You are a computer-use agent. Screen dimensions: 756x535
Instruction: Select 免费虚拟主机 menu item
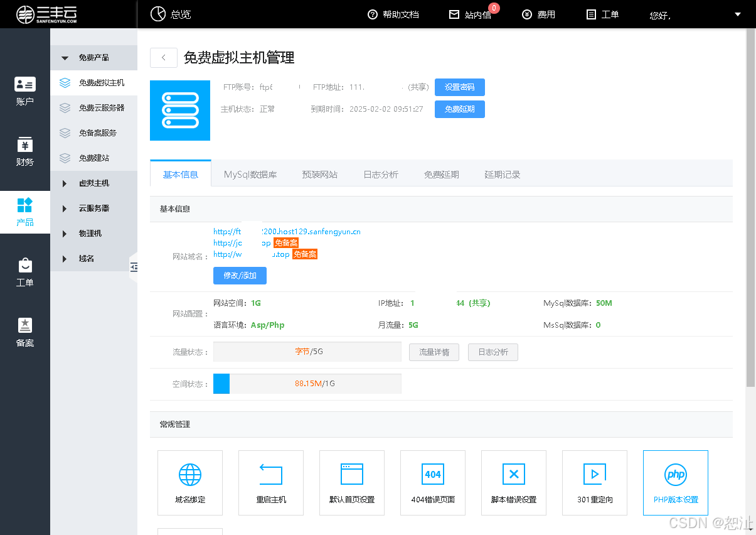click(x=93, y=83)
